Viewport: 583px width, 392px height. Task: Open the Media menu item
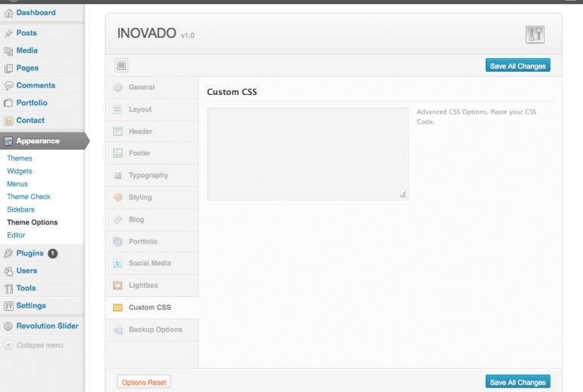[x=42, y=51]
